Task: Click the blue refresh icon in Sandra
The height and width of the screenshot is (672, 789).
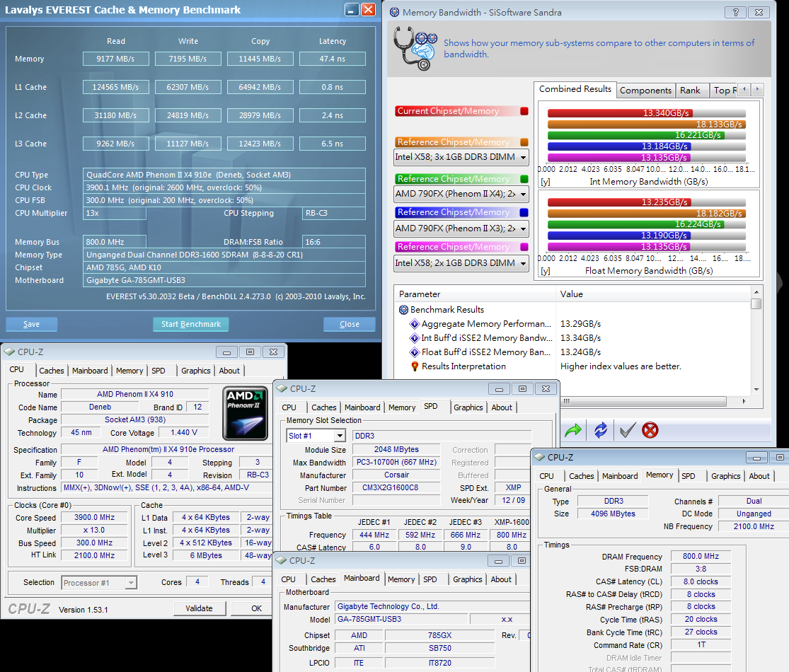Action: coord(600,430)
